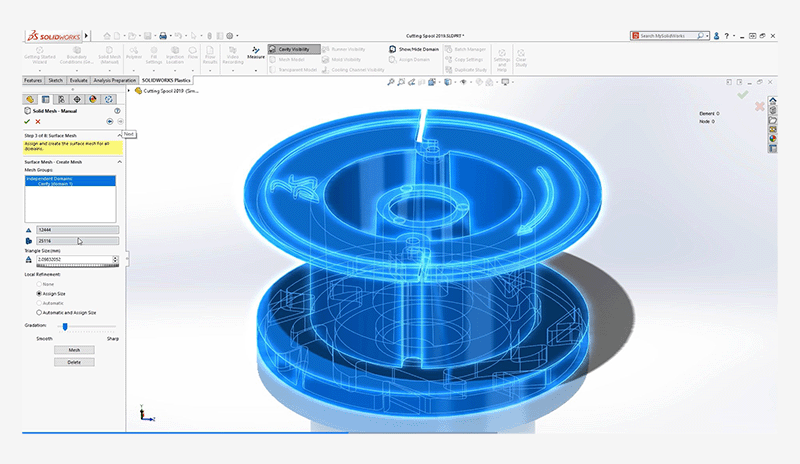800x464 pixels.
Task: Click the Show/Hide Domain icon
Action: point(392,47)
